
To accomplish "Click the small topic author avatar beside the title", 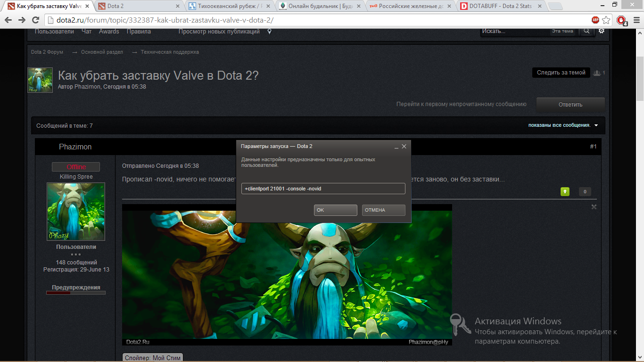I will (40, 80).
